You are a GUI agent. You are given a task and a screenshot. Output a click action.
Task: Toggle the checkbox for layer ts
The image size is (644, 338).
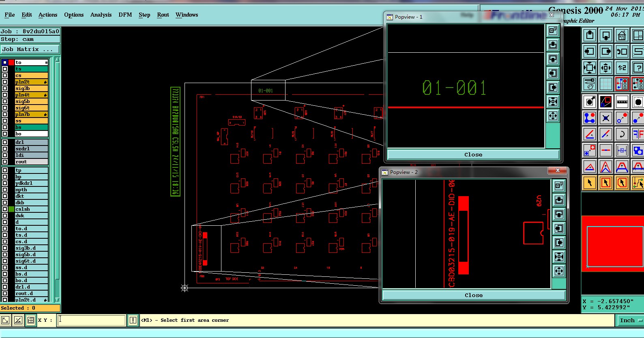pyautogui.click(x=5, y=69)
